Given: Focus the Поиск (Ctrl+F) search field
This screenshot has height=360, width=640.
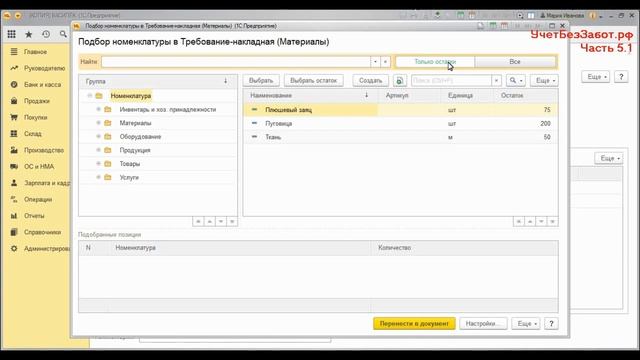Looking at the screenshot, I should coord(451,80).
